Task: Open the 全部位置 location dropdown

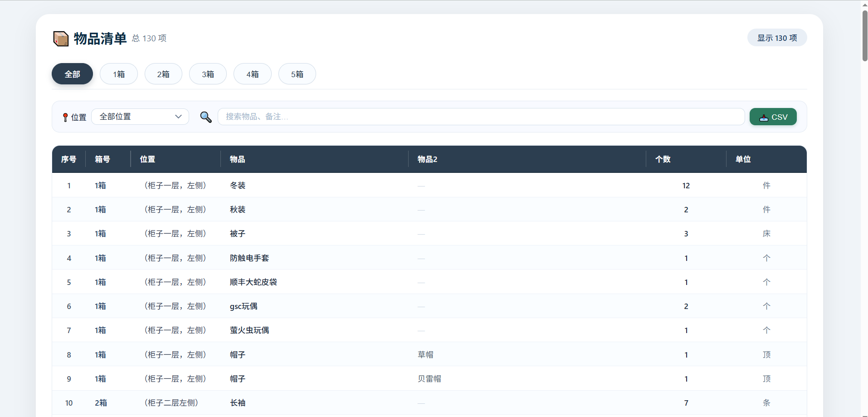Action: (x=140, y=117)
